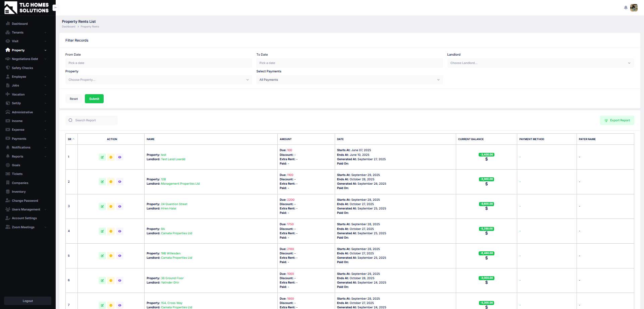The height and width of the screenshot is (309, 644).
Task: Click the yellow coin icon in row 6
Action: (111, 281)
